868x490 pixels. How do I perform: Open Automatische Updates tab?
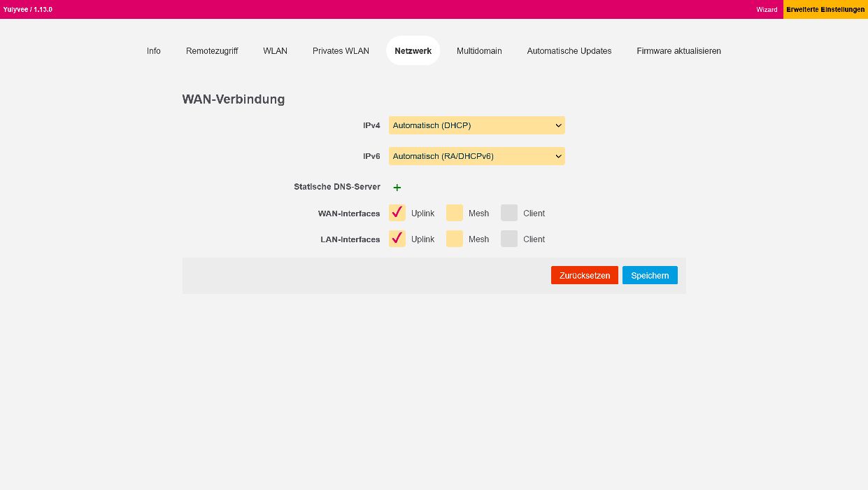tap(569, 51)
